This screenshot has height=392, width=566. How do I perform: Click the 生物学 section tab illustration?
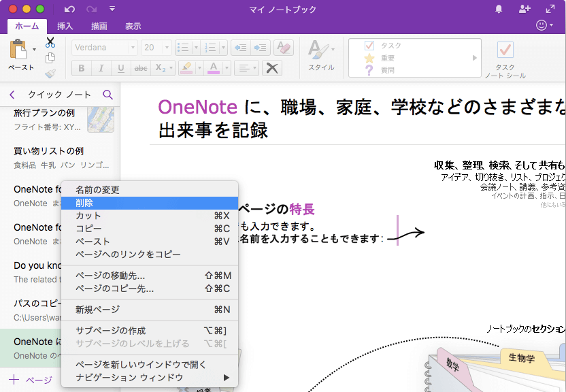pyautogui.click(x=521, y=357)
